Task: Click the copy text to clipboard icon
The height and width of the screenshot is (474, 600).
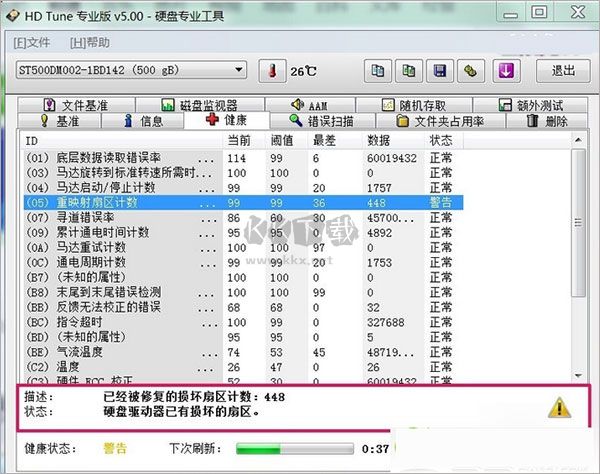Action: (378, 71)
